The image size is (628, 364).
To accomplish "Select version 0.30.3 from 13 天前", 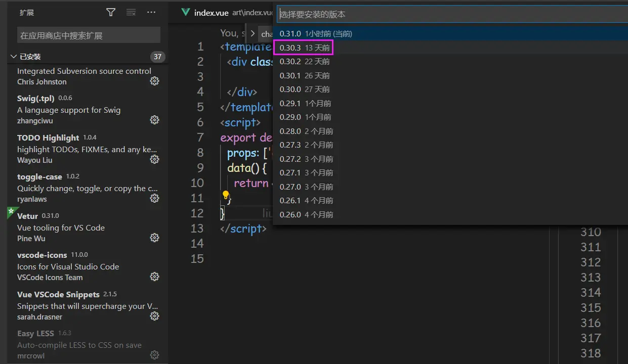I will [450, 48].
